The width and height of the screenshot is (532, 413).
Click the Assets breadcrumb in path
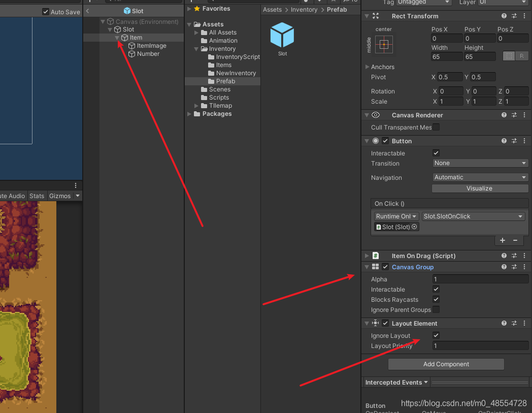point(272,10)
